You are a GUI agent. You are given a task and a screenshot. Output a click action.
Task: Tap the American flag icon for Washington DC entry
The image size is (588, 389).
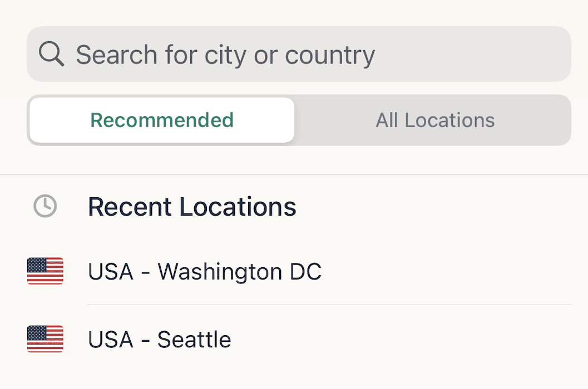pos(45,271)
